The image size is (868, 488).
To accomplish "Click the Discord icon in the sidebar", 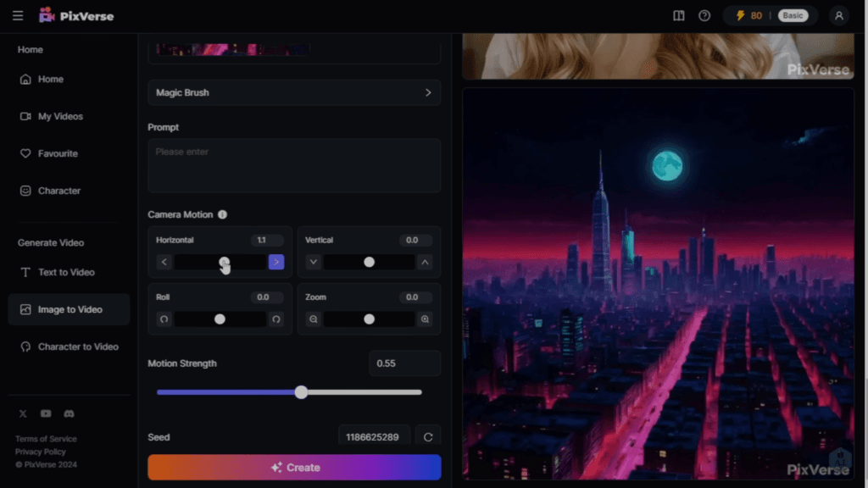I will click(x=69, y=413).
